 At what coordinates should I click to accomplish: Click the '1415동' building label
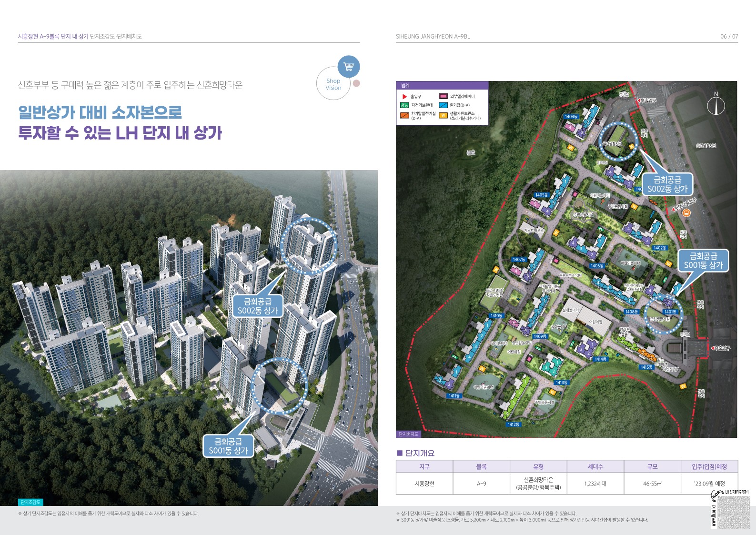point(646,367)
